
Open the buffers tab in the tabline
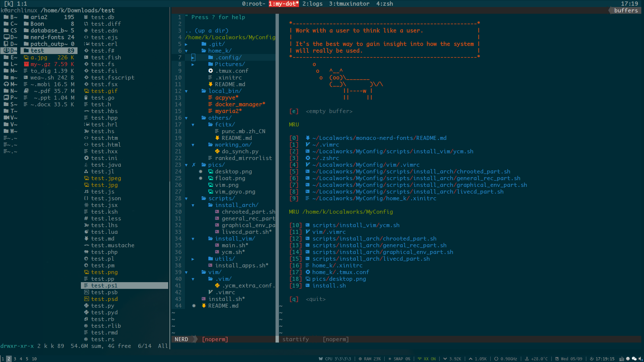pos(626,10)
